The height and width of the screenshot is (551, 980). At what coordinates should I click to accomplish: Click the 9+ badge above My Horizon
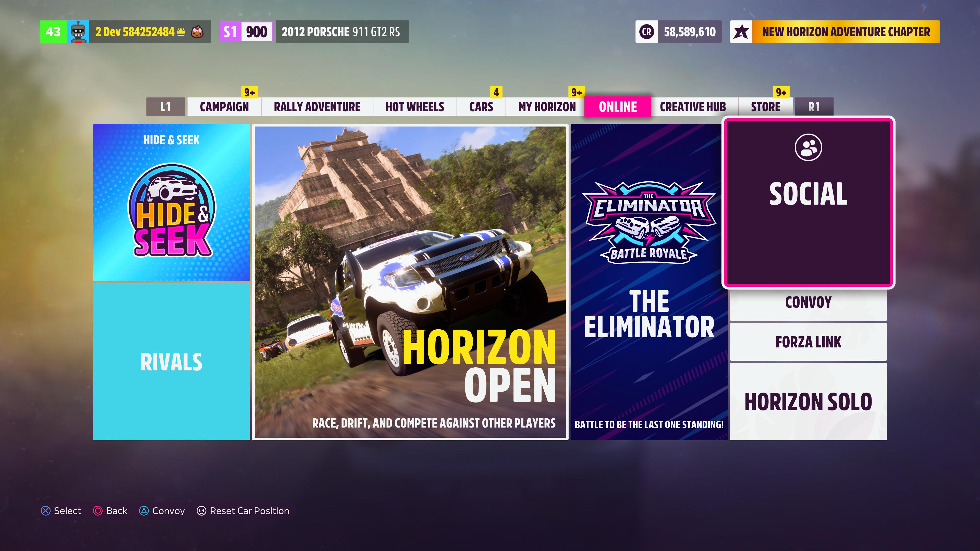(576, 92)
